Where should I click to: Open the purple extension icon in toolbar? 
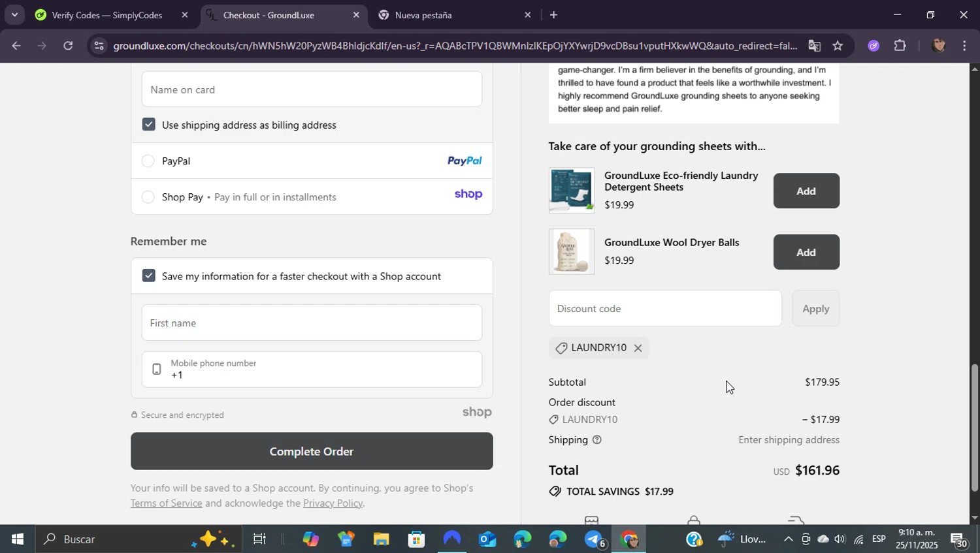pyautogui.click(x=874, y=46)
